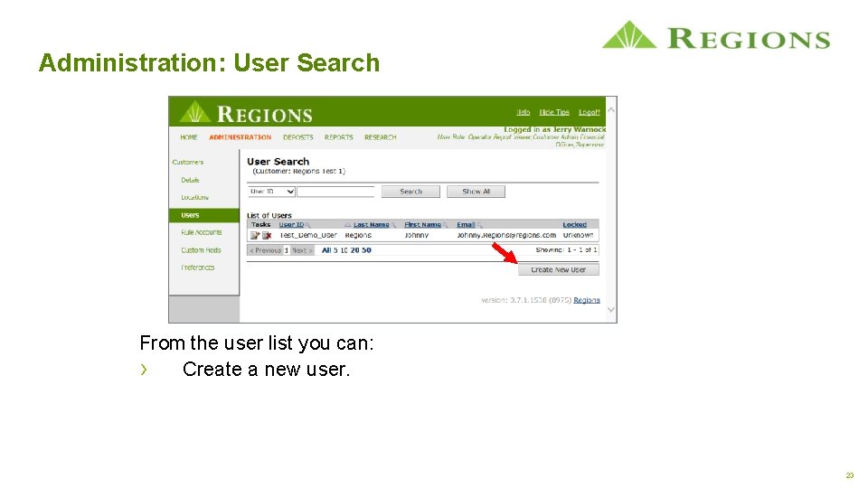Click the Test_Demo_User cell
Screen dimensions: 868x488
pos(307,235)
